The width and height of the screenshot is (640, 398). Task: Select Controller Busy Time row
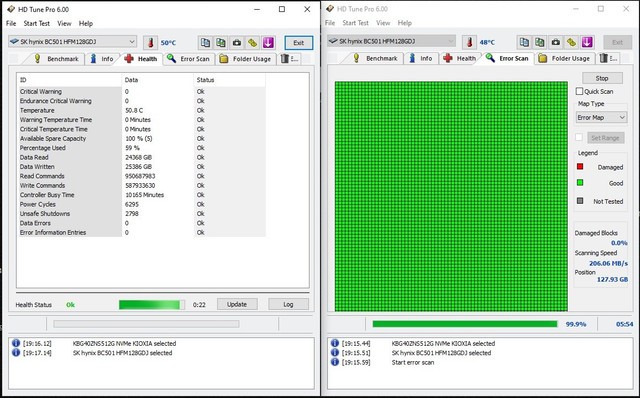click(x=142, y=195)
